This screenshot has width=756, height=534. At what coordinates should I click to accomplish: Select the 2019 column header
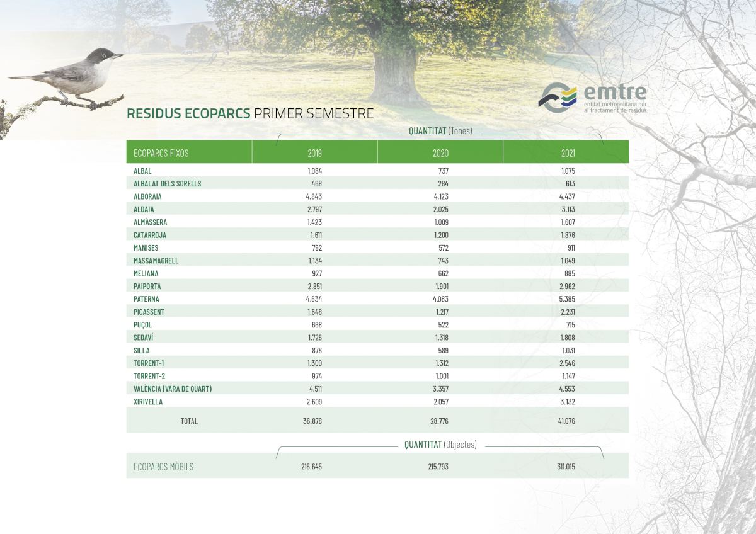pos(314,152)
